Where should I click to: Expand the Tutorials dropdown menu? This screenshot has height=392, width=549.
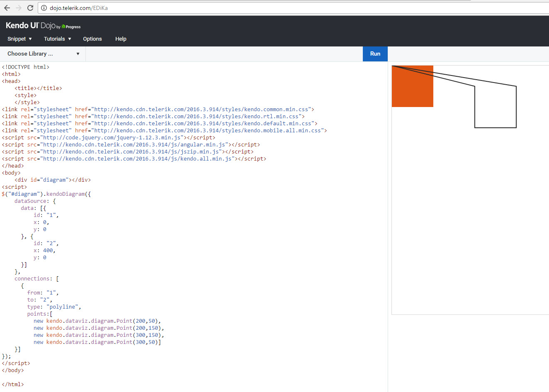[58, 39]
